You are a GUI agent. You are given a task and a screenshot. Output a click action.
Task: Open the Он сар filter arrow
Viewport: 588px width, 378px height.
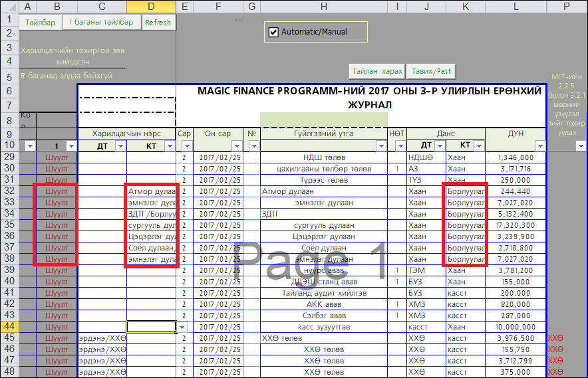[x=237, y=146]
